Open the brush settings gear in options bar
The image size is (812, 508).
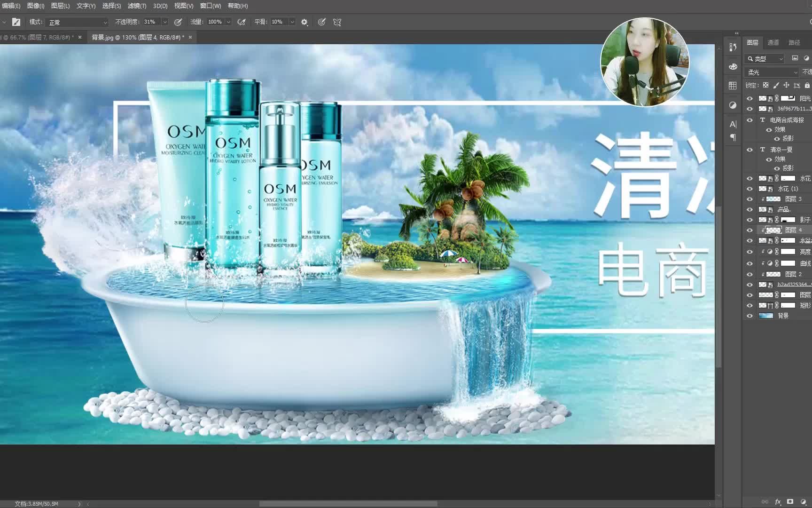[304, 22]
